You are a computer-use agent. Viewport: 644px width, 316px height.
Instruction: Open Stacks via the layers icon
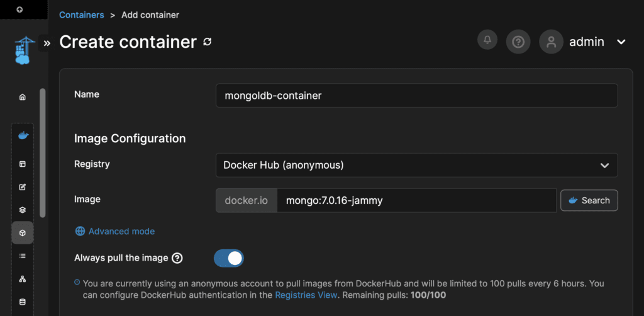(x=23, y=210)
